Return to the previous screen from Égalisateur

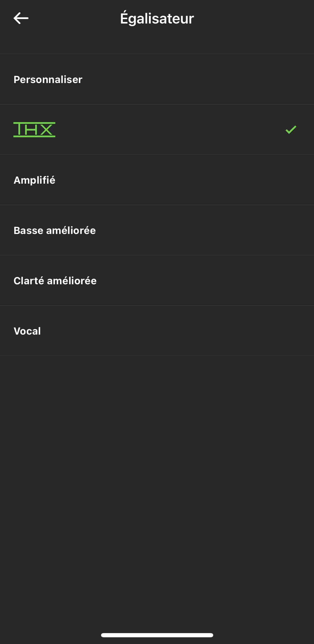[21, 18]
